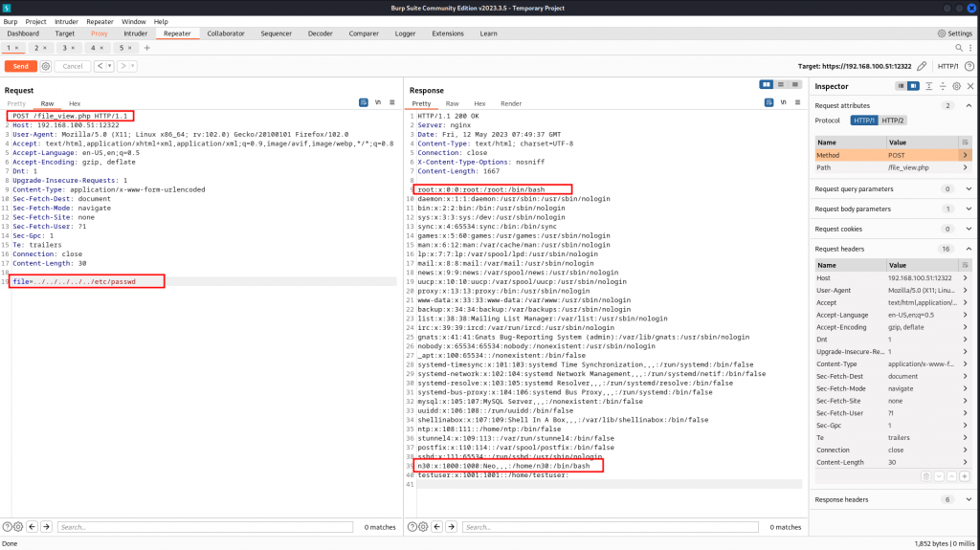Screen dimensions: 980x550
Task: Open the Learn tab
Action: point(488,33)
